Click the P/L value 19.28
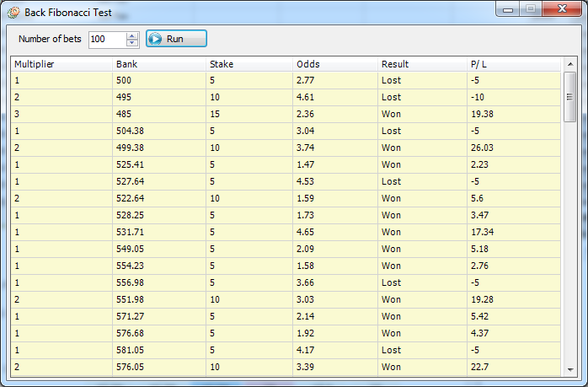This screenshot has width=588, height=387. 482,300
